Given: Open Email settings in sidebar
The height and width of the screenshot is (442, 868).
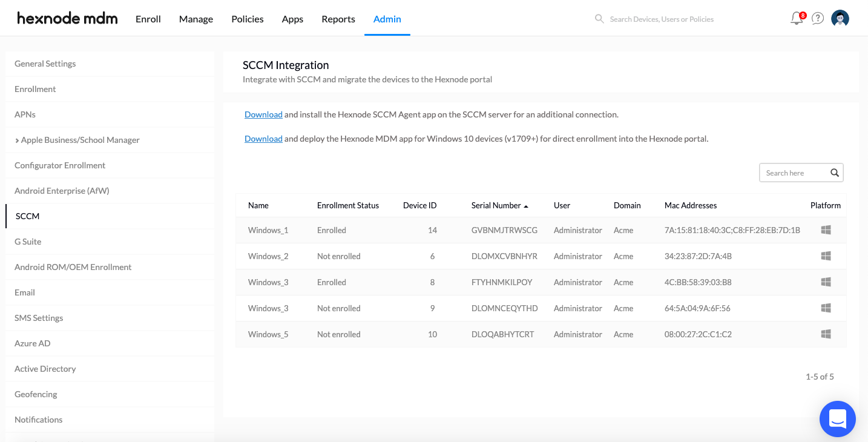Looking at the screenshot, I should point(110,292).
